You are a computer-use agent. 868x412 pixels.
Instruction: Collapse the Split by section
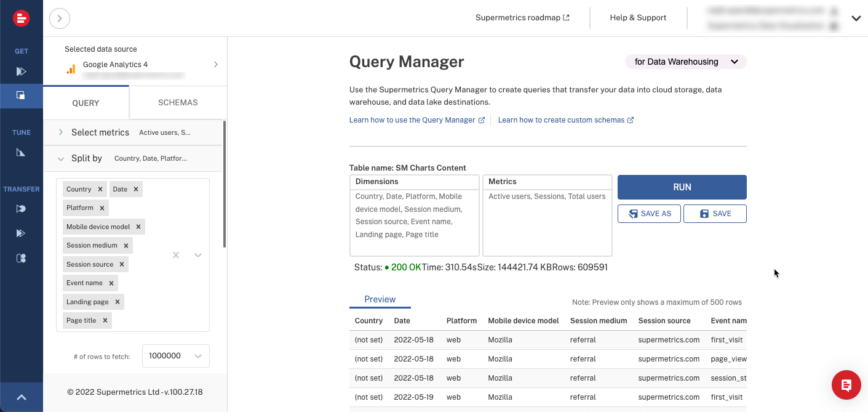coord(61,159)
